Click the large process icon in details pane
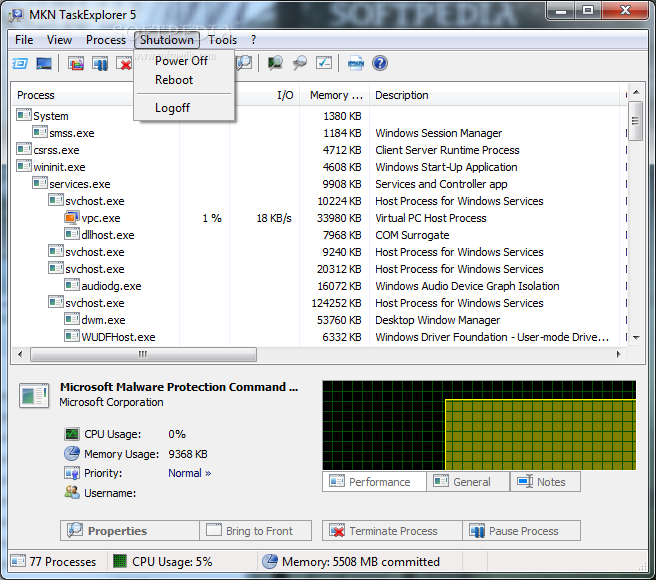Viewport: 656px width, 580px height. tap(34, 395)
